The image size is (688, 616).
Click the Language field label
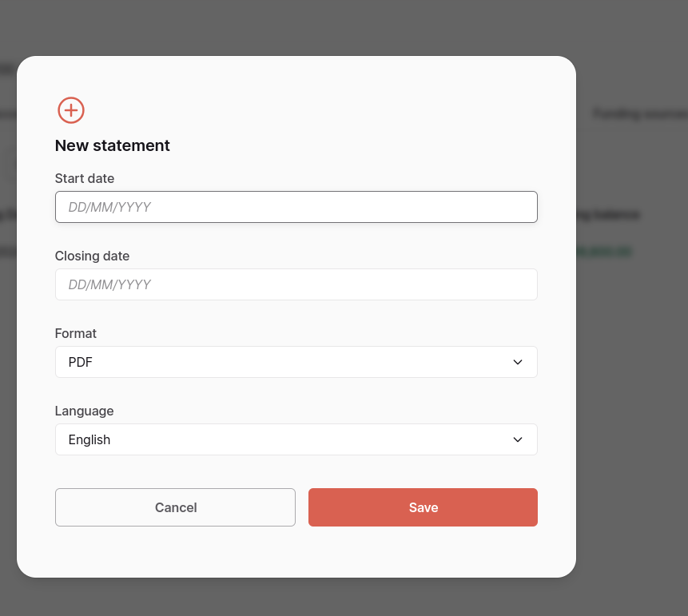pos(84,411)
